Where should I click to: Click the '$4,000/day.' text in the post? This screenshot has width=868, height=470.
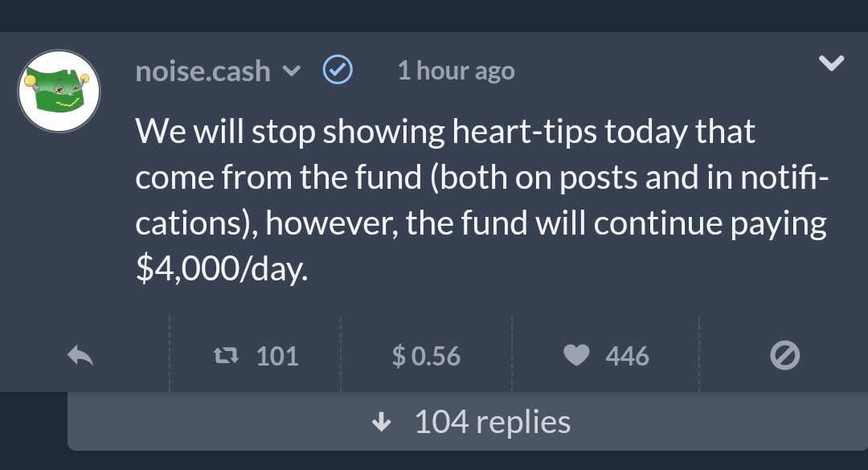coord(222,269)
